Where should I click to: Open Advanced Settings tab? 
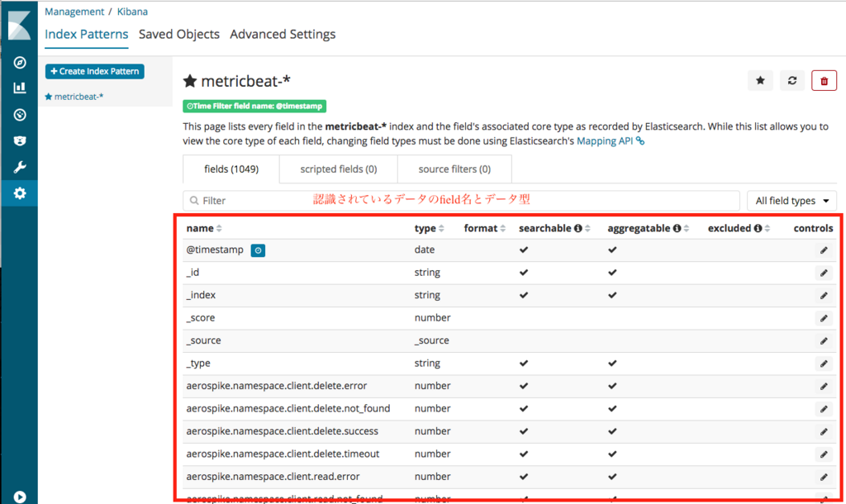point(283,34)
